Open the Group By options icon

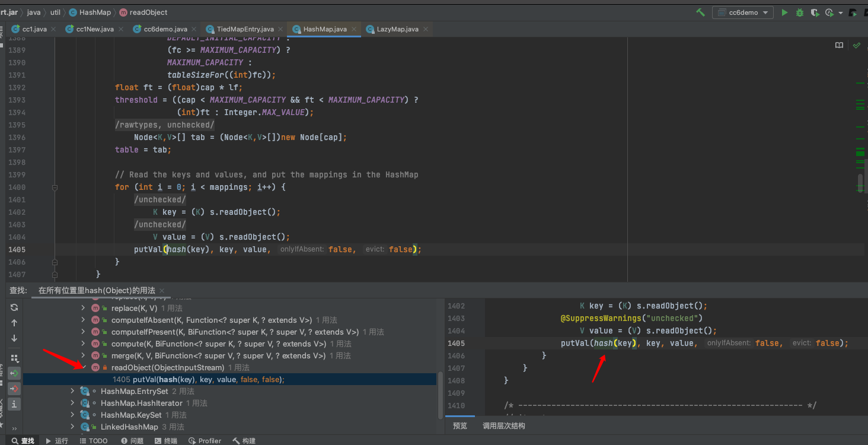pos(14,358)
